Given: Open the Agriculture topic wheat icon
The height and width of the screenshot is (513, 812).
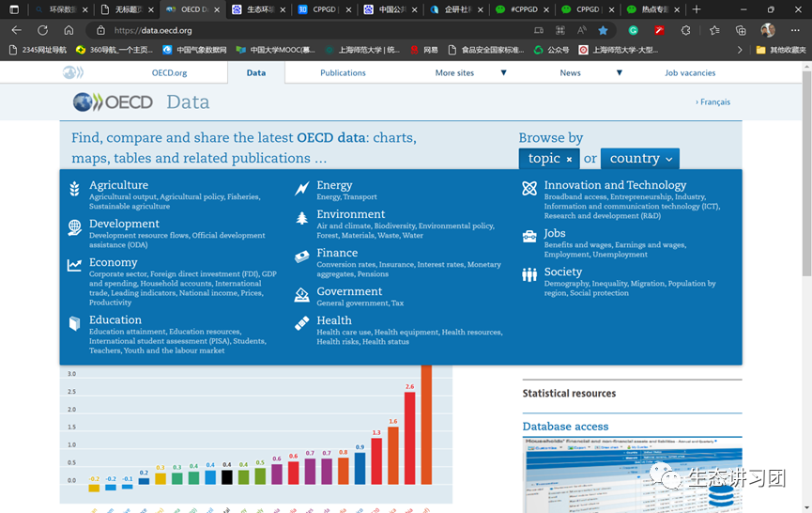Looking at the screenshot, I should 74,189.
